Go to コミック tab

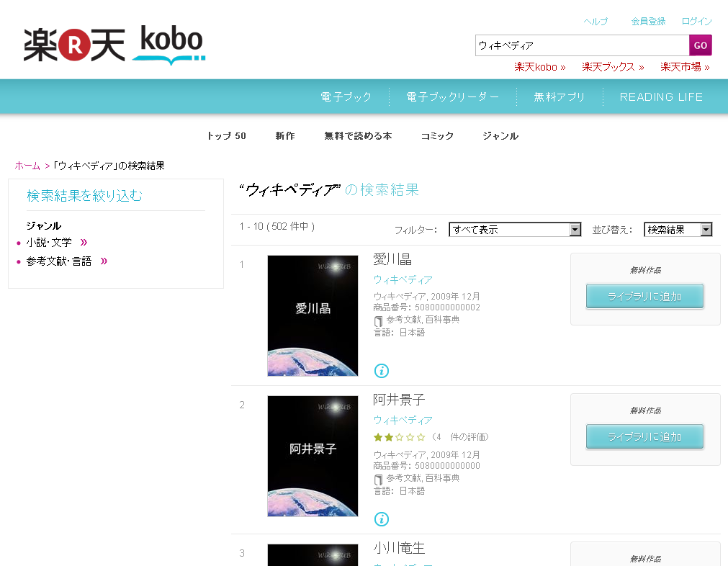(x=437, y=135)
